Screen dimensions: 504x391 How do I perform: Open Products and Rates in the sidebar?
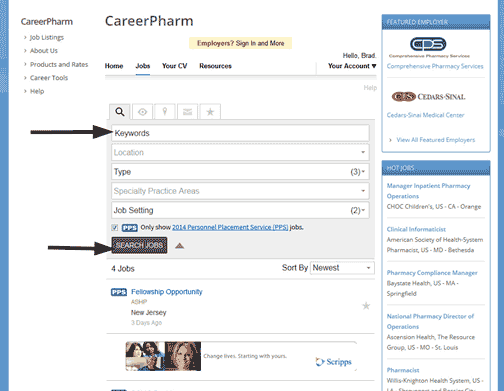tap(59, 64)
